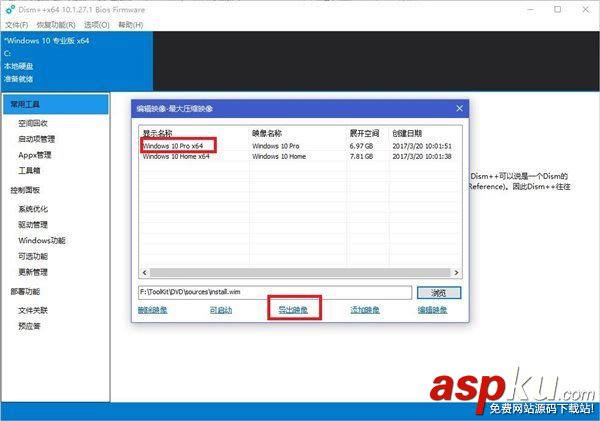
Task: Click the horizontal scrollbar track in image list
Action: pos(300,273)
